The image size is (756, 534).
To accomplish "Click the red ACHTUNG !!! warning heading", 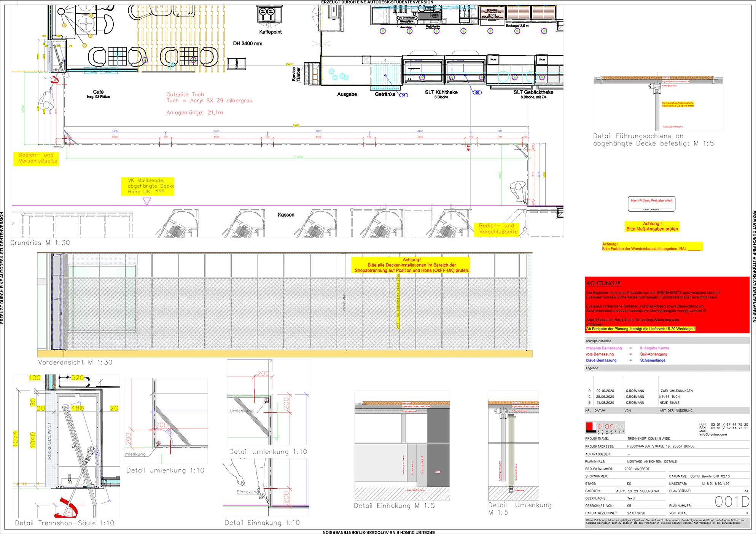I will pyautogui.click(x=603, y=283).
